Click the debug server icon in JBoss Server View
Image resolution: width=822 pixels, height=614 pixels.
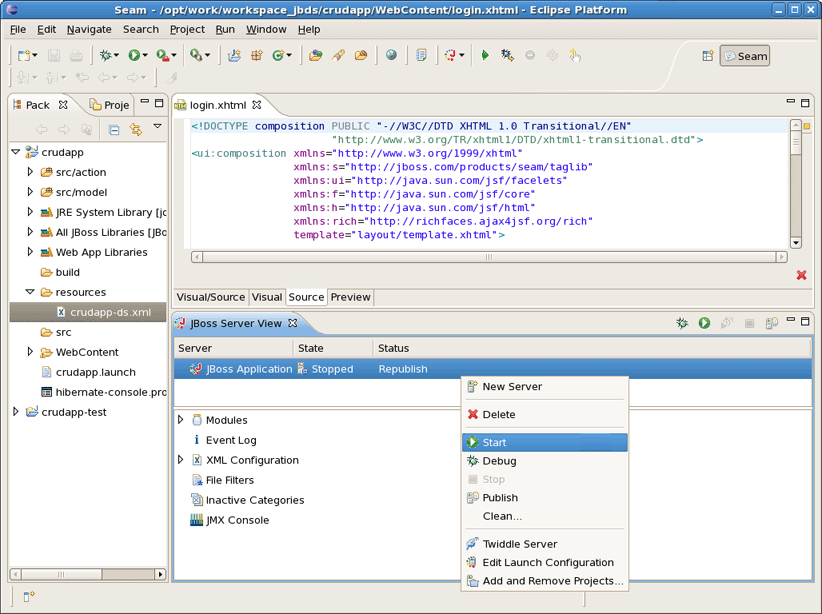(682, 323)
